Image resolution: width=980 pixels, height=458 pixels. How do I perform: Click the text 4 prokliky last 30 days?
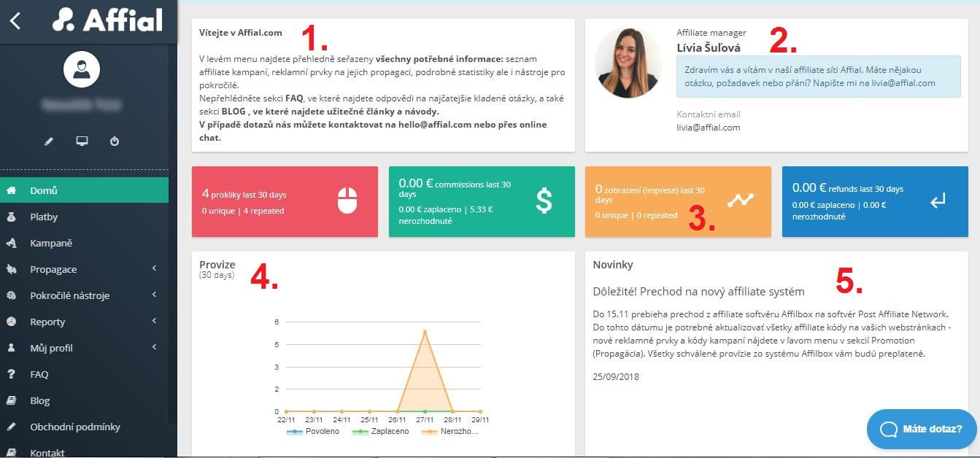244,195
